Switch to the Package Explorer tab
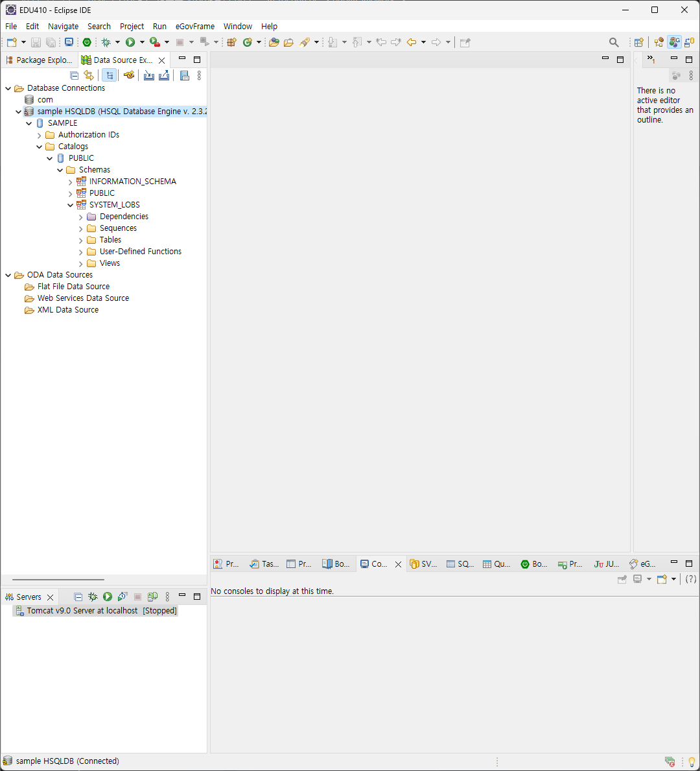This screenshot has height=771, width=700. coord(40,60)
